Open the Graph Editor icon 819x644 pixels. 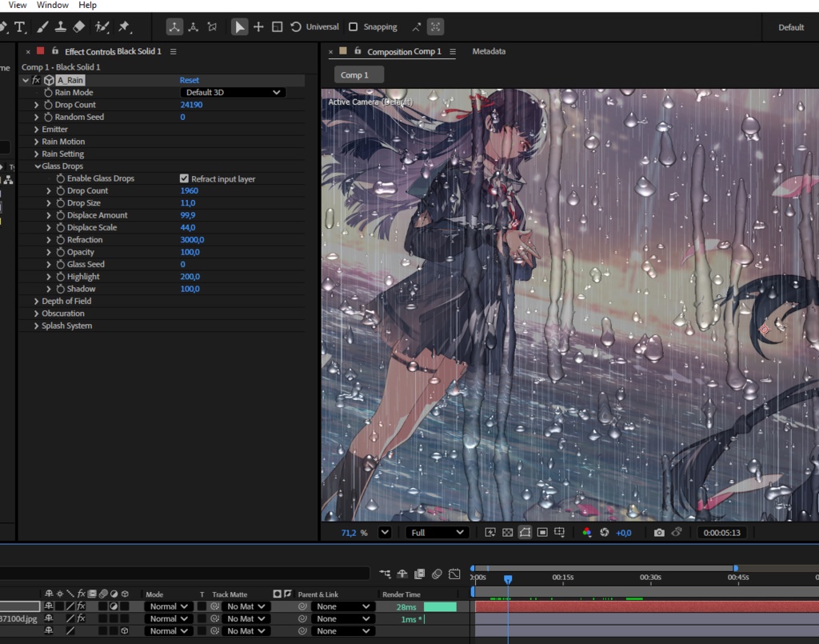click(454, 574)
